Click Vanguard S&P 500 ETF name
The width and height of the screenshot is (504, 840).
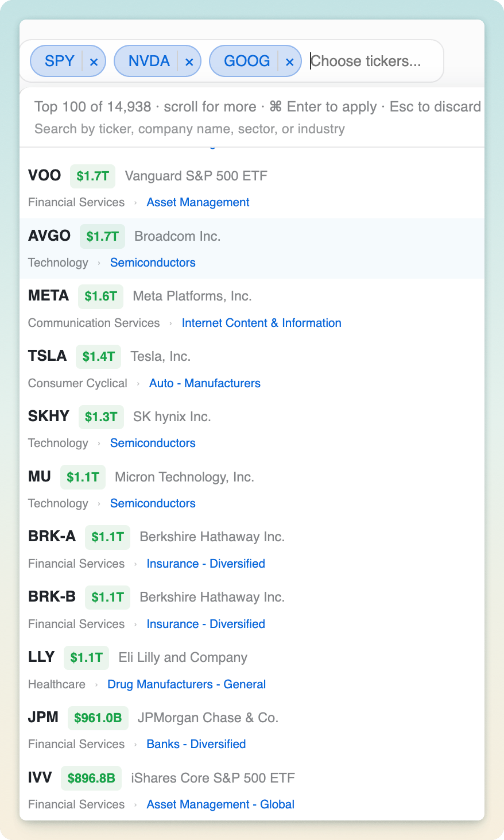click(196, 176)
